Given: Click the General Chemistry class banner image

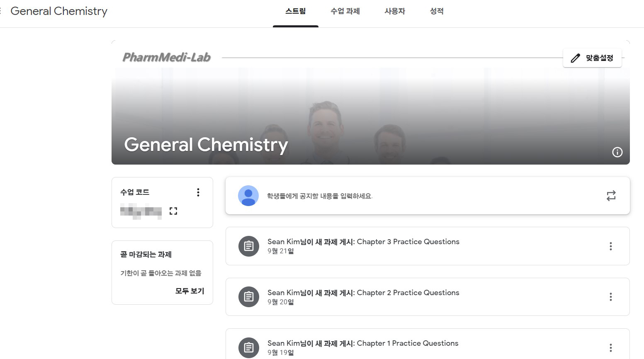Looking at the screenshot, I should tap(371, 102).
